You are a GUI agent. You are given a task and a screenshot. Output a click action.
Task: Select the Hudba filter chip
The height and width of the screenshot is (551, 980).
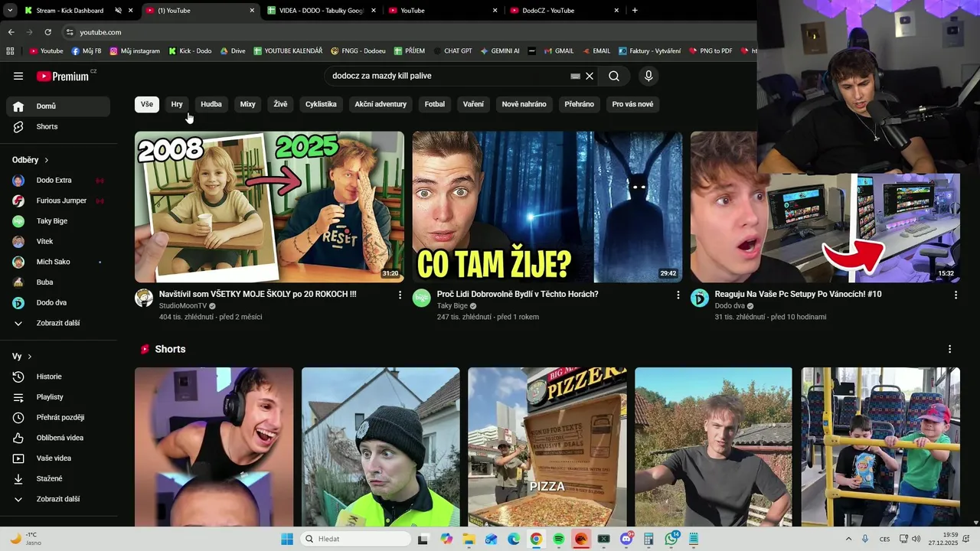(x=211, y=104)
